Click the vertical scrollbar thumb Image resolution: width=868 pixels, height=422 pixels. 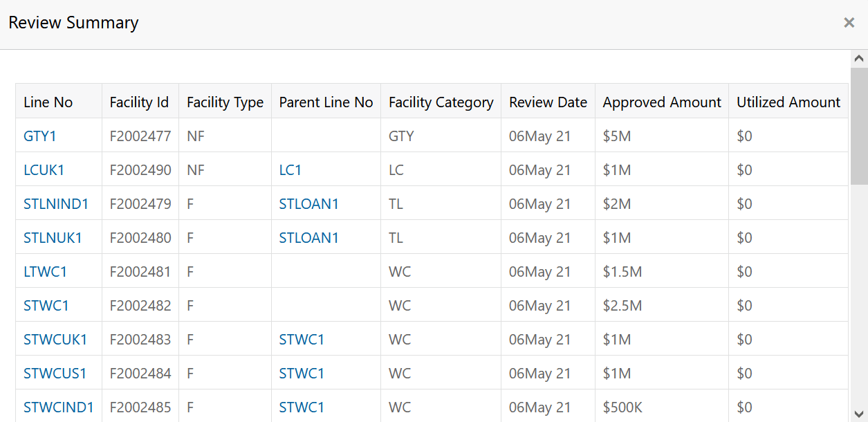coord(859,125)
